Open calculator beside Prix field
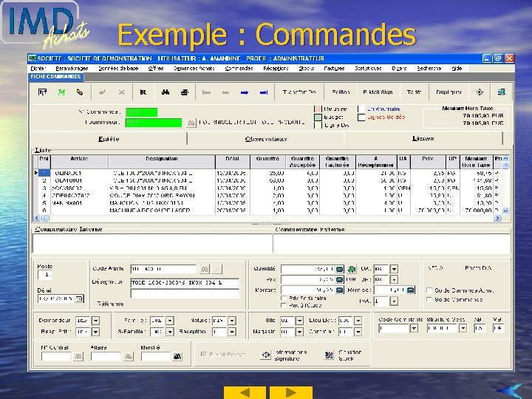532x399 pixels. (339, 279)
